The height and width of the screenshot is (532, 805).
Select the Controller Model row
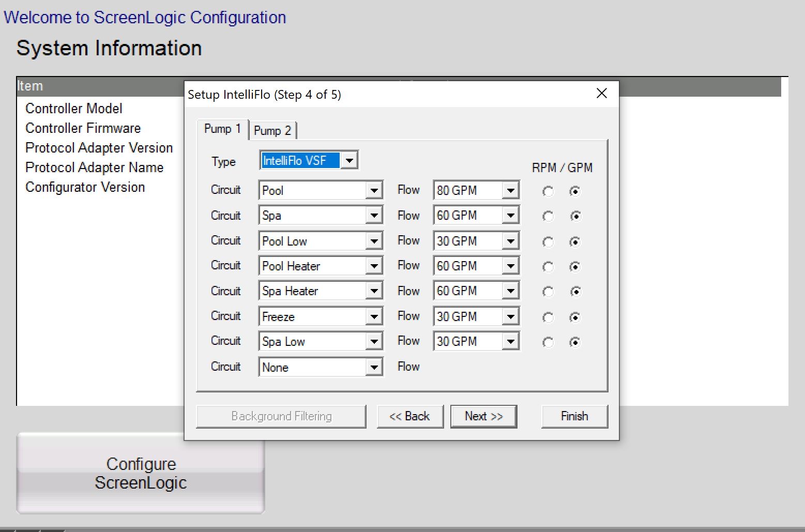coord(74,109)
